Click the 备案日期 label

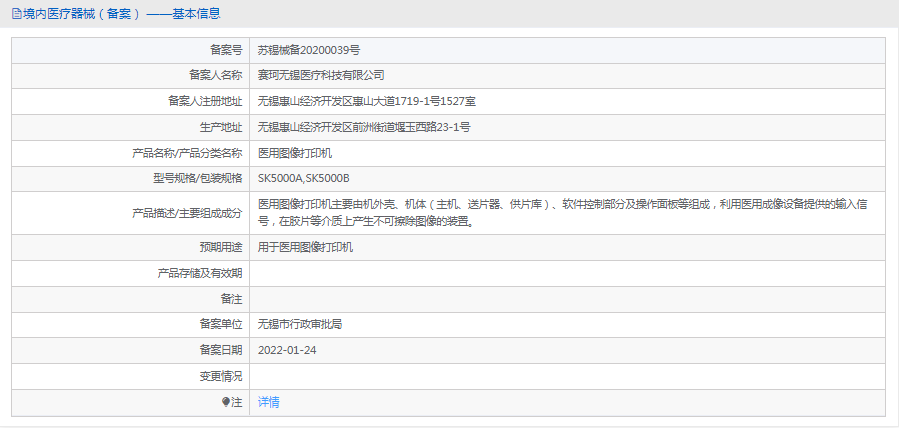click(221, 350)
